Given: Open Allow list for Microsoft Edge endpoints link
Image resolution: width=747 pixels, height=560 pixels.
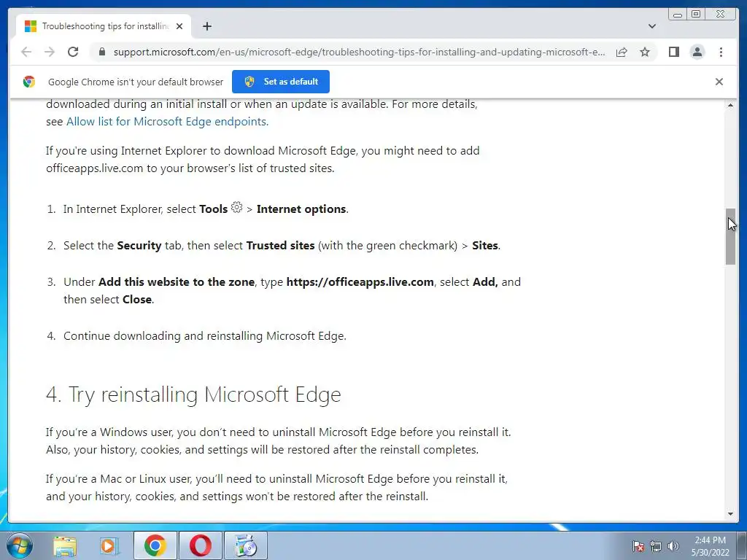Looking at the screenshot, I should (167, 122).
